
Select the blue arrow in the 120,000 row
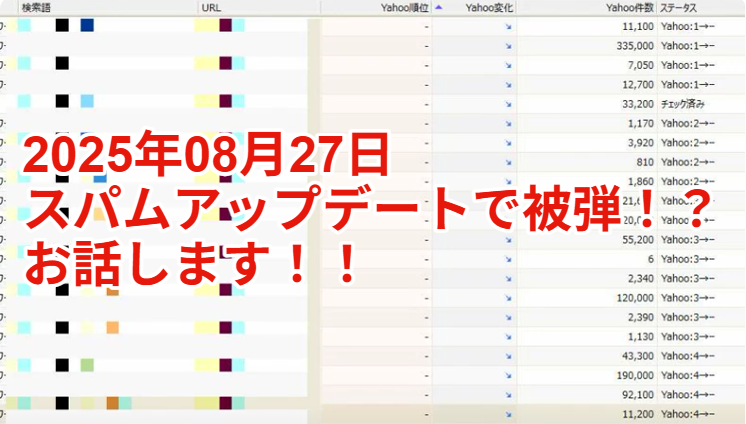508,298
